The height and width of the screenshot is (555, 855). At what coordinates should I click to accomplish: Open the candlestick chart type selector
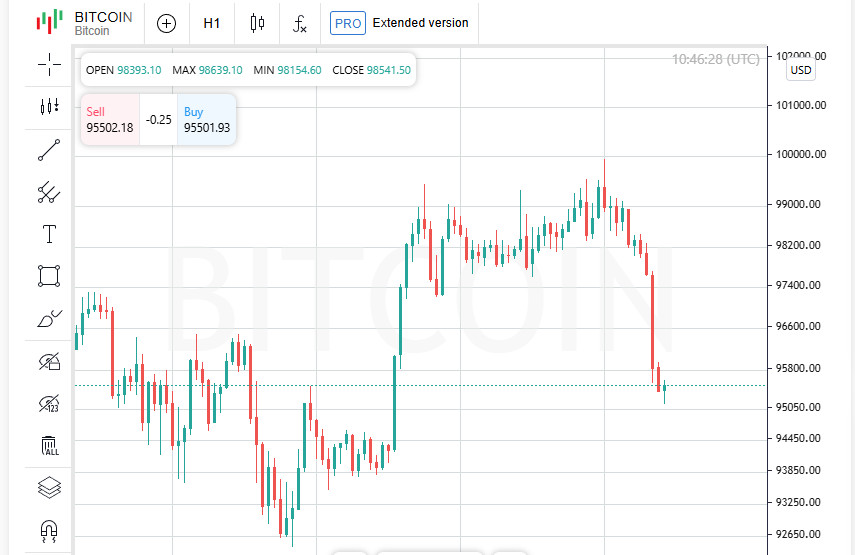click(257, 23)
